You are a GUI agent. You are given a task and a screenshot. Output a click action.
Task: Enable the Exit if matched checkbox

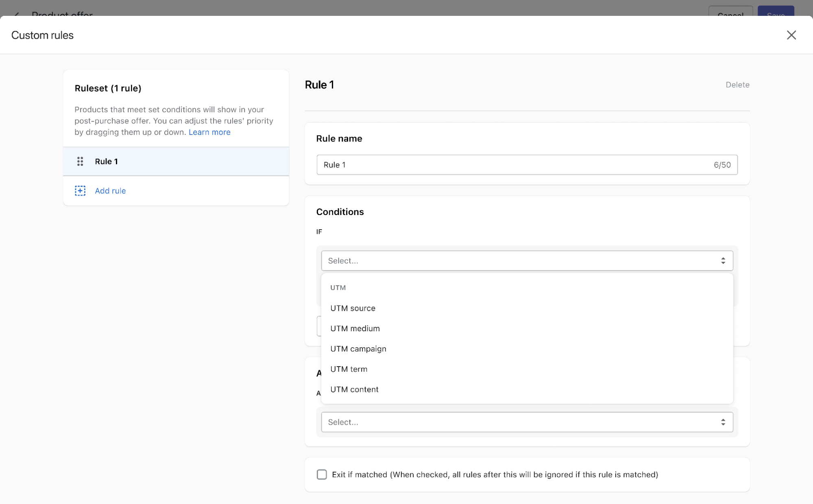tap(322, 474)
